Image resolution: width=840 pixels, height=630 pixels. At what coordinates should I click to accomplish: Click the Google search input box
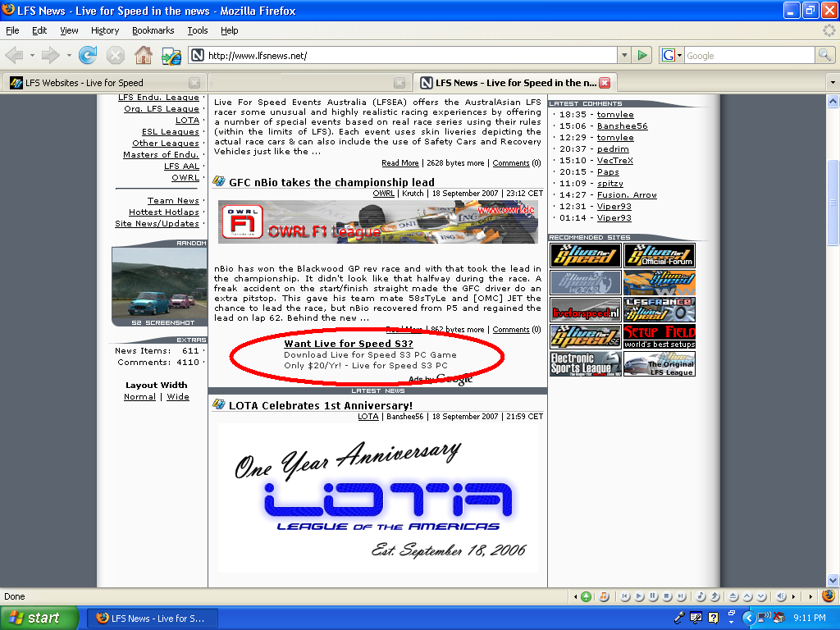(x=749, y=55)
